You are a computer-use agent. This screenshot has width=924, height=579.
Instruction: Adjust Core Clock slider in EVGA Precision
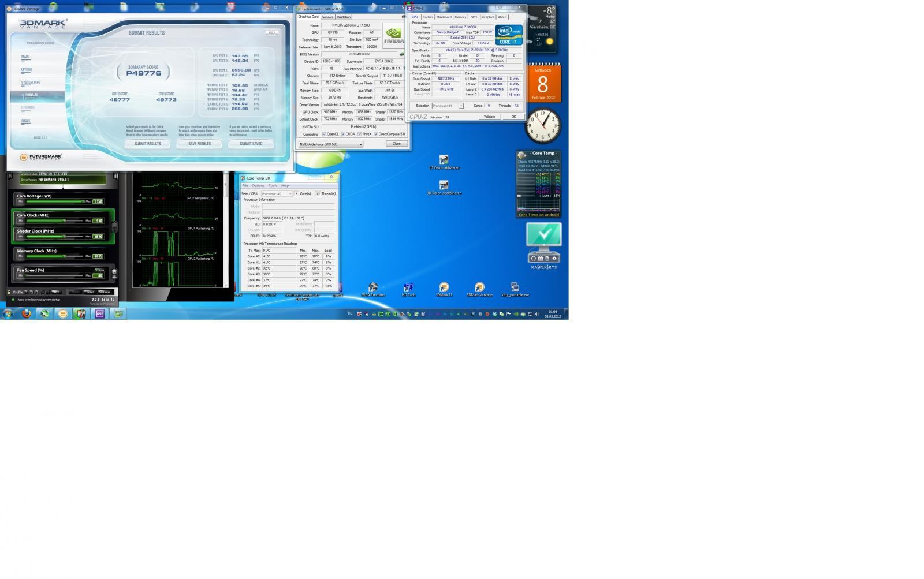click(x=55, y=221)
